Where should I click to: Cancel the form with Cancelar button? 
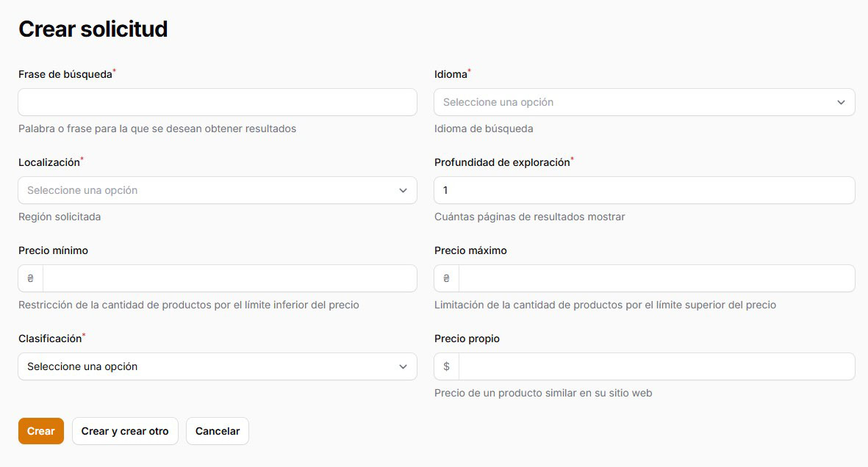click(218, 431)
